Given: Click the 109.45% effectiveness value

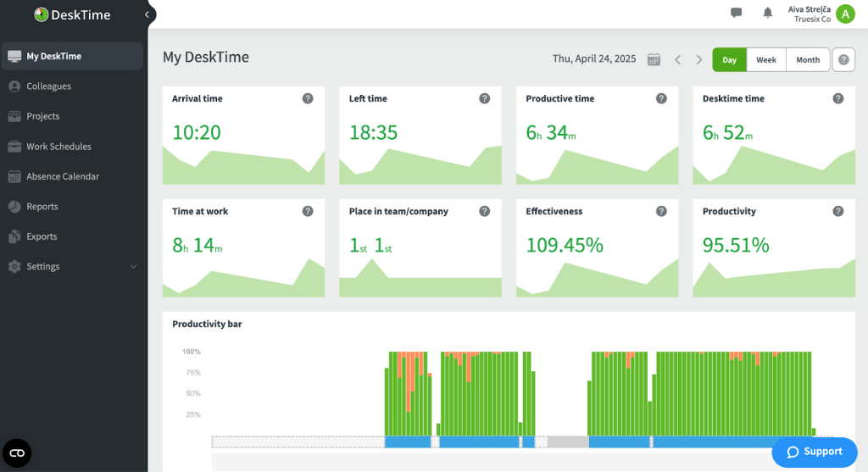Looking at the screenshot, I should (x=564, y=245).
